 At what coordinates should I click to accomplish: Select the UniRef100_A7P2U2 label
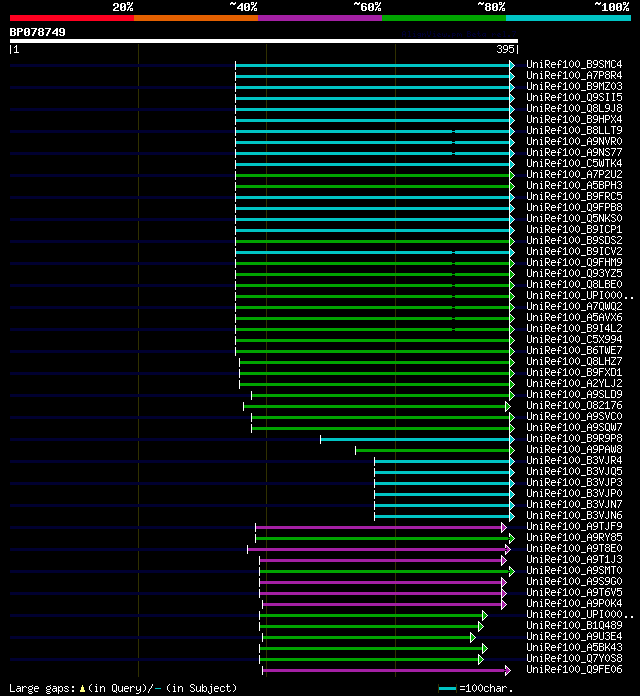[x=574, y=174]
